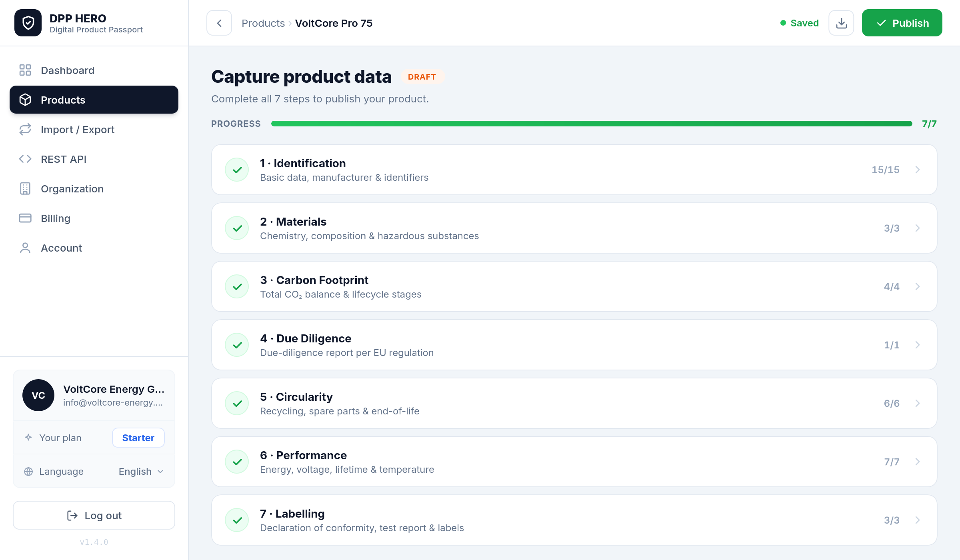Open Organization in the sidebar
Screen dimensions: 960x560
[94, 188]
